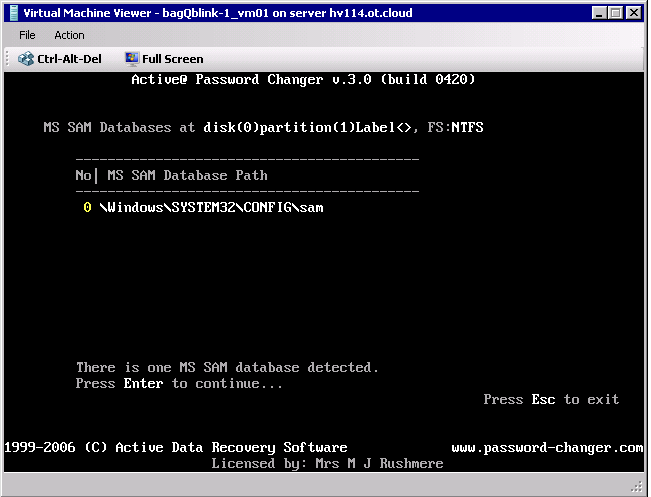Click the toolbar drag handle left of Ctrl-Alt-Del
Image resolution: width=651 pixels, height=497 pixels.
click(8, 59)
